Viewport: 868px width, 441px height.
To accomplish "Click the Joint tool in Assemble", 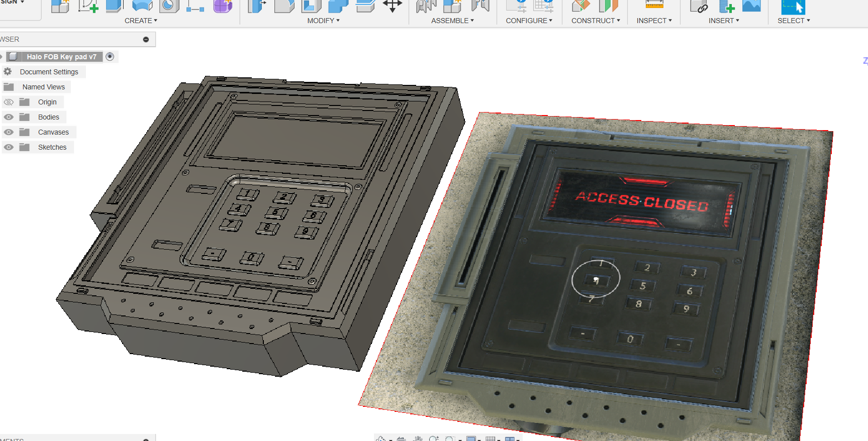I will coord(426,6).
